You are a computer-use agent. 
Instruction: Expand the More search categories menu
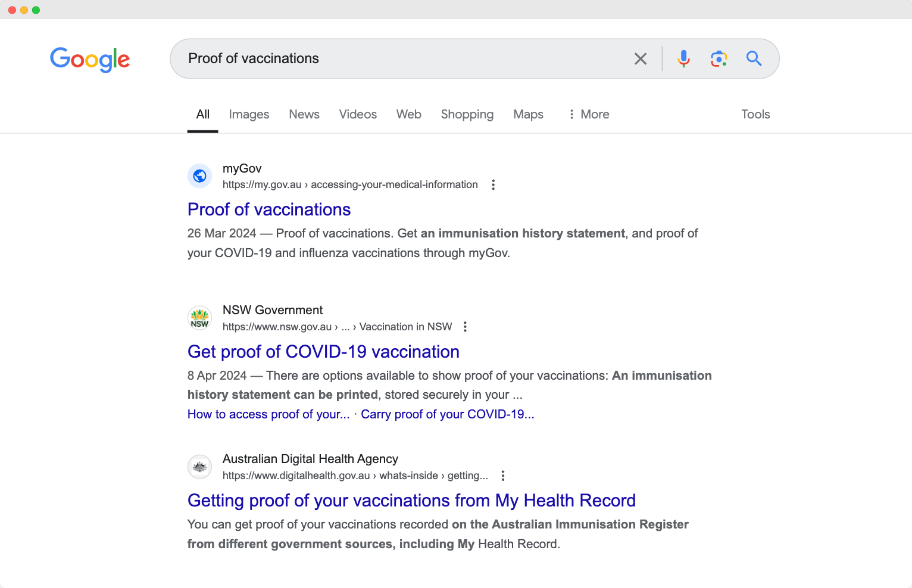pos(588,114)
